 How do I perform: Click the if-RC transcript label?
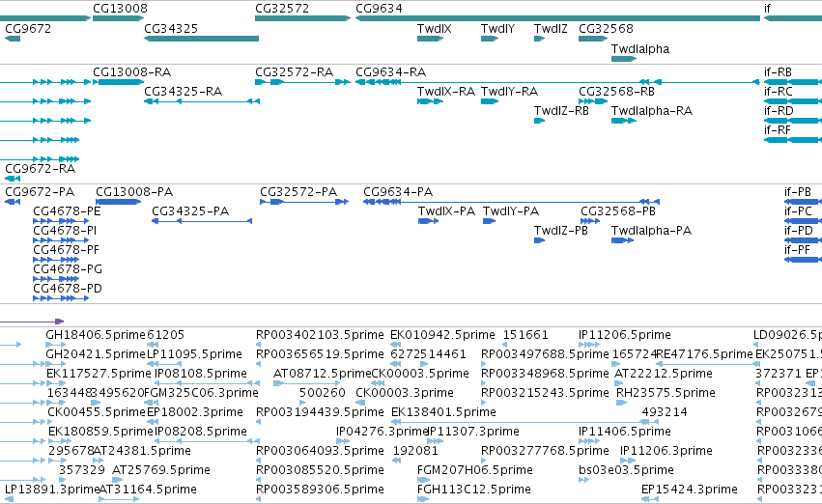778,91
